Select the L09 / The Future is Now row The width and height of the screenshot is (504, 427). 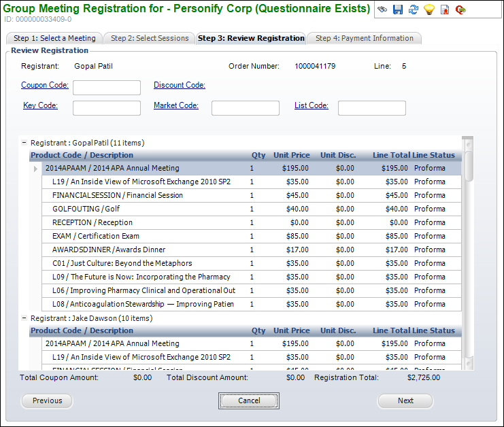click(x=252, y=277)
